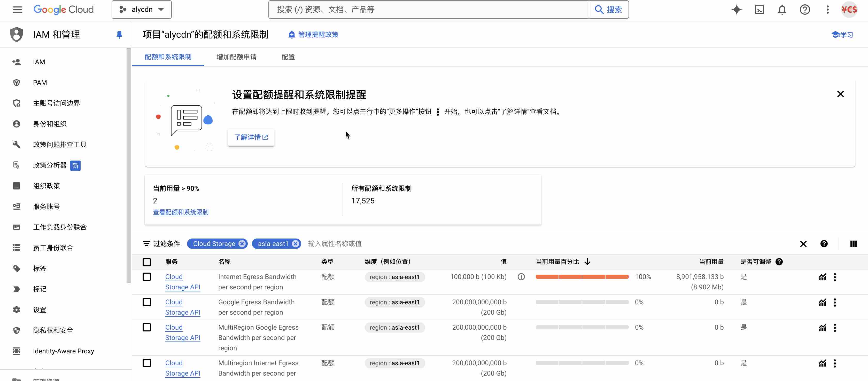Click the 过滤条件 filter icon
The image size is (868, 381).
[146, 244]
